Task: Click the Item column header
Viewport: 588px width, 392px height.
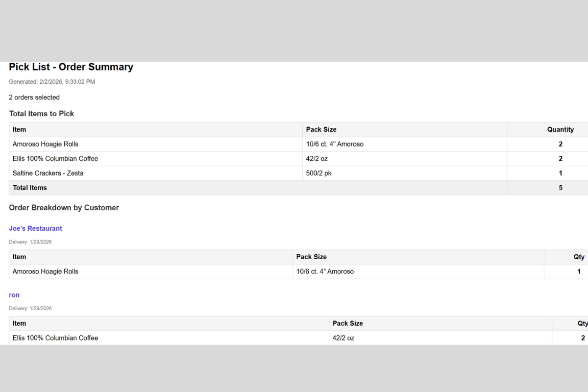Action: (19, 129)
